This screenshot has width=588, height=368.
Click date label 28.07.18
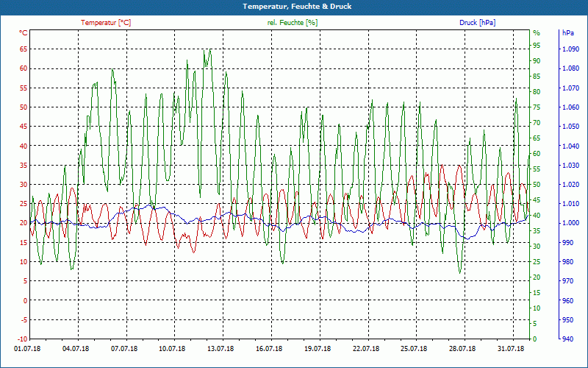462,349
